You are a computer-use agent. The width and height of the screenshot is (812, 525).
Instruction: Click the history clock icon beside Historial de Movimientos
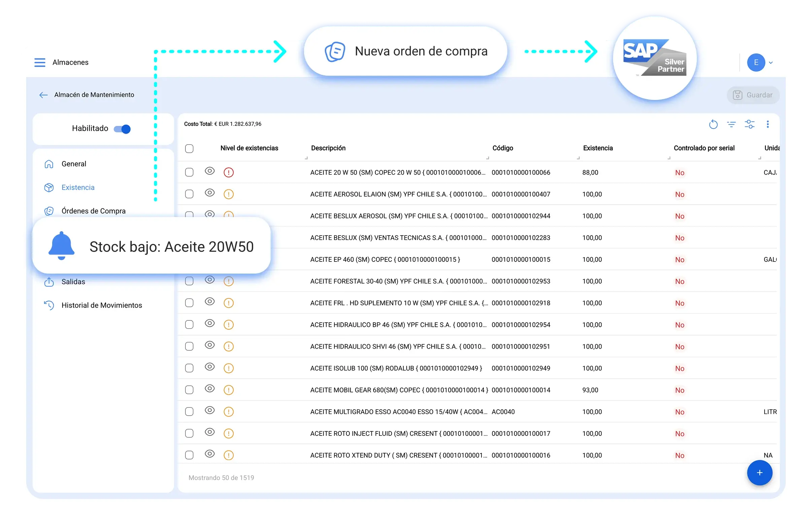click(49, 305)
